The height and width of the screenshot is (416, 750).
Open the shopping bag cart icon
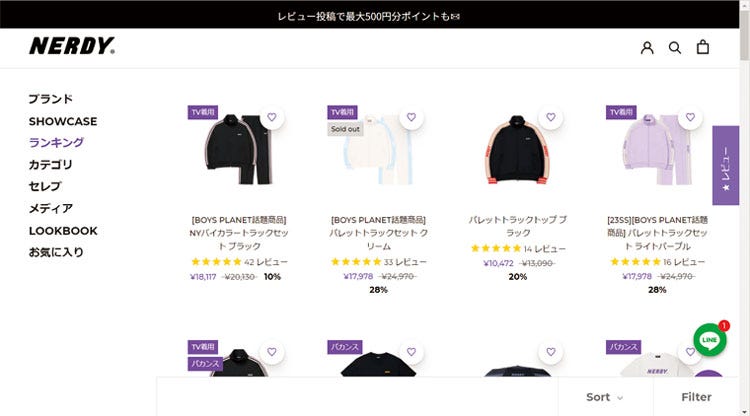702,47
